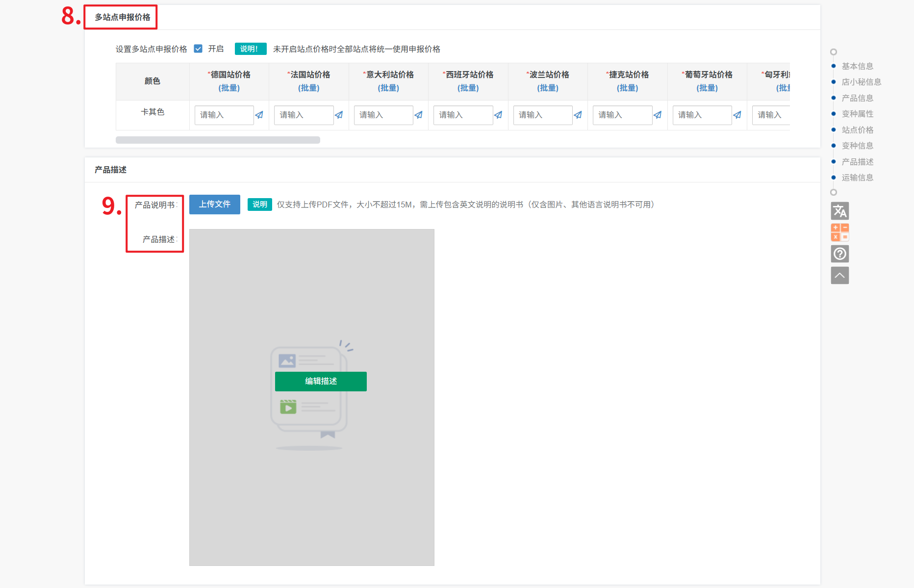This screenshot has width=914, height=588.
Task: Click the apply icon beside Germany price input
Action: (259, 115)
